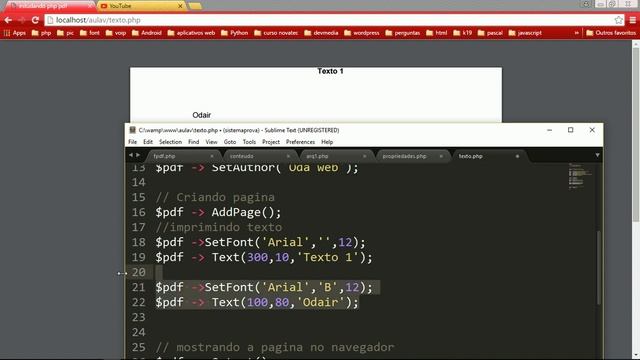Image resolution: width=640 pixels, height=360 pixels.
Task: Open the pascal bookmarks folder
Action: click(490, 33)
